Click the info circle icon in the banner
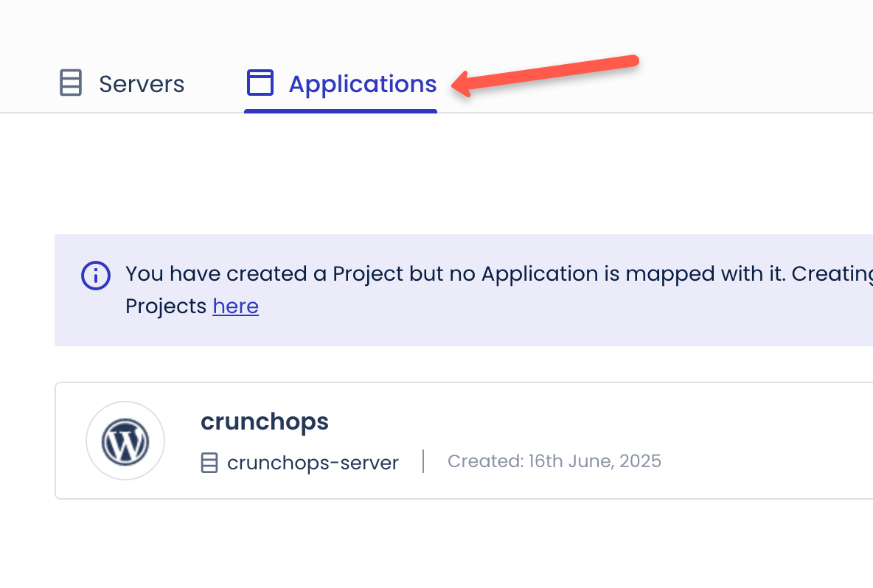The width and height of the screenshot is (873, 588). (x=95, y=276)
